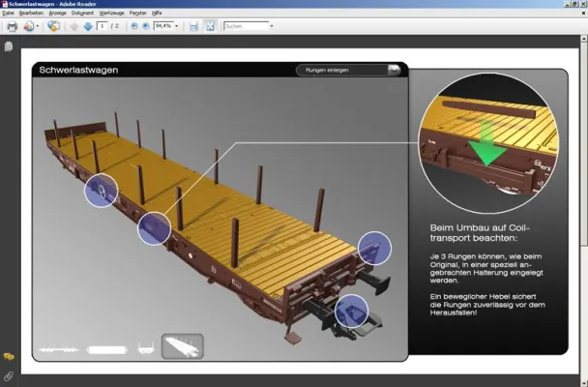
Task: Open the Attachments paperclip panel
Action: coord(8,374)
